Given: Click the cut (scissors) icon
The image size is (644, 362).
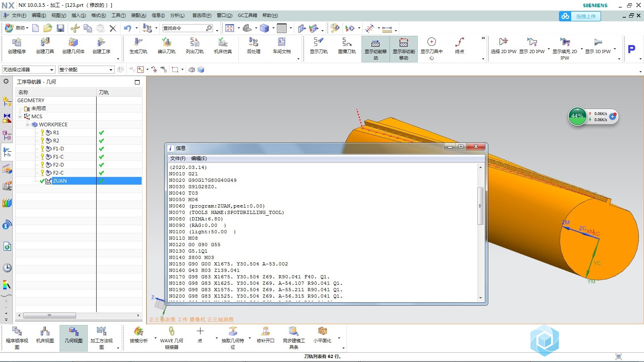Looking at the screenshot, I should [x=75, y=28].
